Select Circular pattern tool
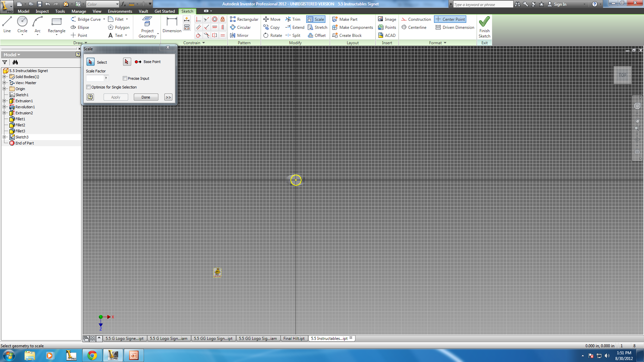Image resolution: width=644 pixels, height=362 pixels. pos(240,27)
